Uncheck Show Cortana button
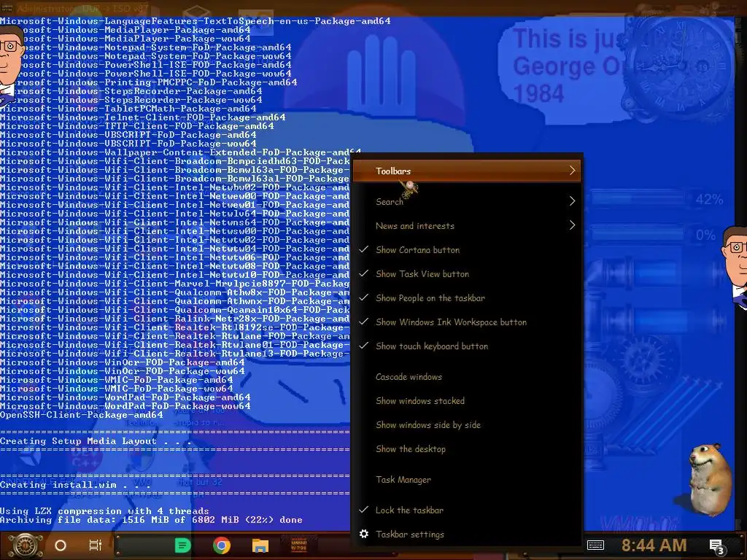 coord(467,250)
